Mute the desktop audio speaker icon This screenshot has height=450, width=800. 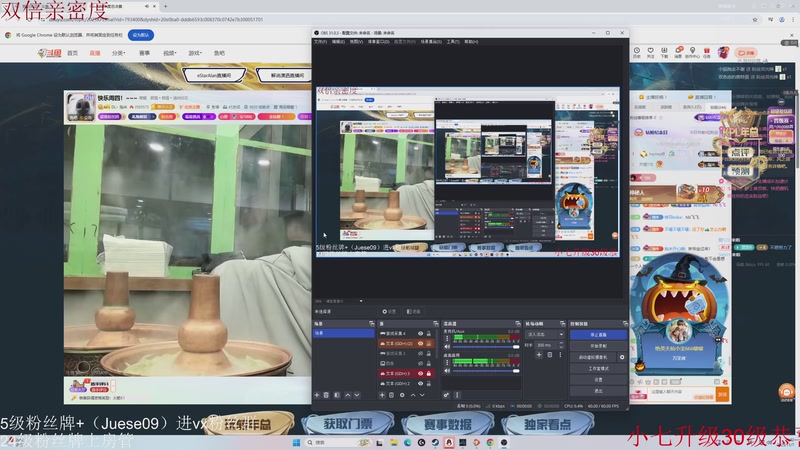click(x=446, y=370)
